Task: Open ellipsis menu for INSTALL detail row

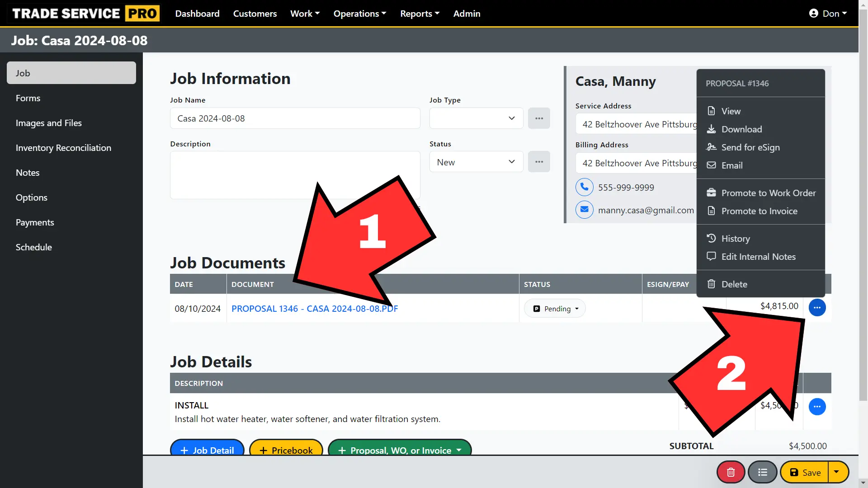Action: (x=817, y=407)
